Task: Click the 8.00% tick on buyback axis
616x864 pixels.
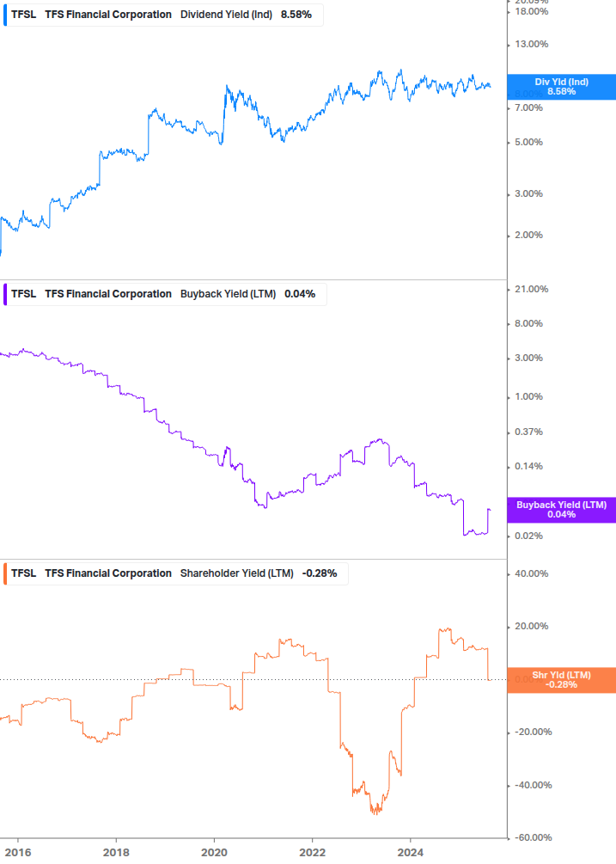Action: click(x=528, y=323)
